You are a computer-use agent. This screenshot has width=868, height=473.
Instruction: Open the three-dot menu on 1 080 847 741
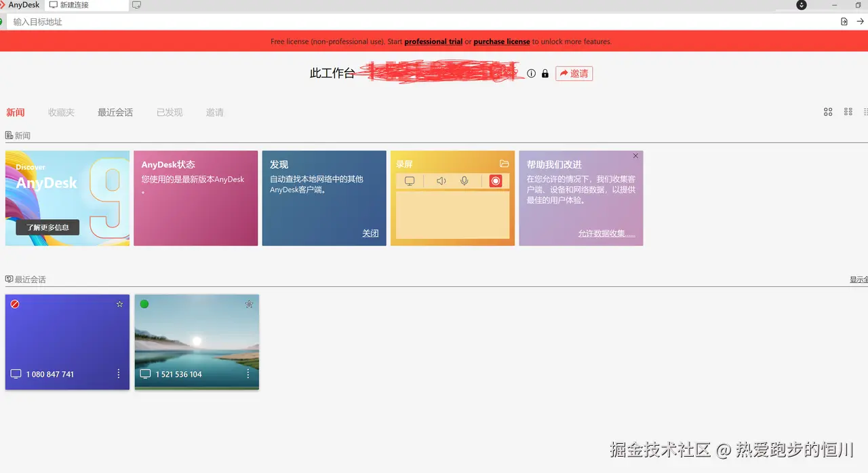119,374
